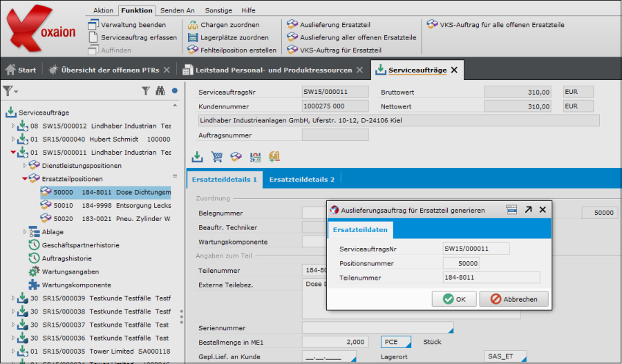Image resolution: width=622 pixels, height=364 pixels.
Task: Click the blue dot indicator in tree toolbar
Action: (x=175, y=90)
